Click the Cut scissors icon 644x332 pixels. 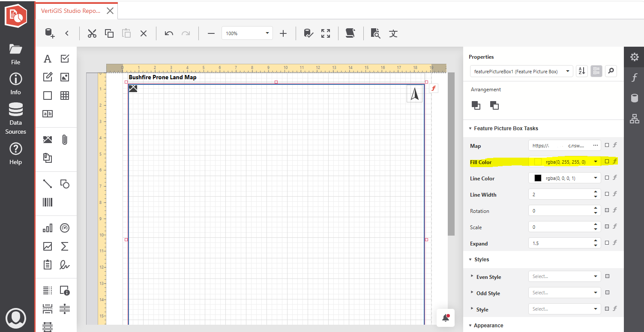coord(92,33)
